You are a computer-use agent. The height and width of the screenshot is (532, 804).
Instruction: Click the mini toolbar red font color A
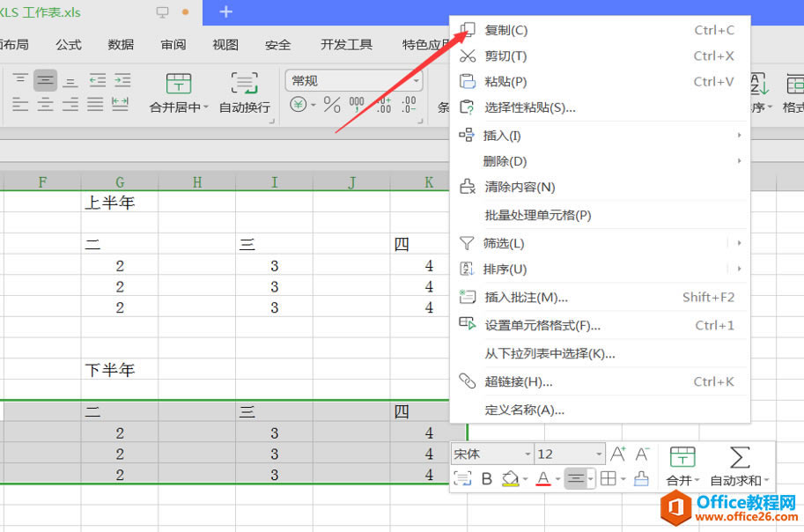click(543, 478)
